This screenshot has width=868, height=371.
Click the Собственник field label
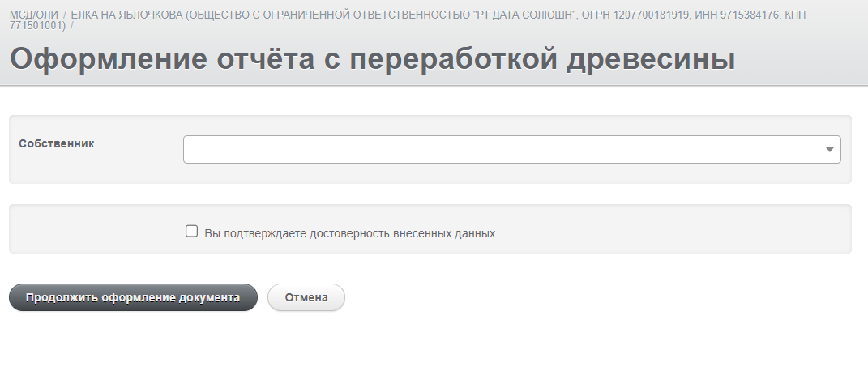tap(57, 143)
